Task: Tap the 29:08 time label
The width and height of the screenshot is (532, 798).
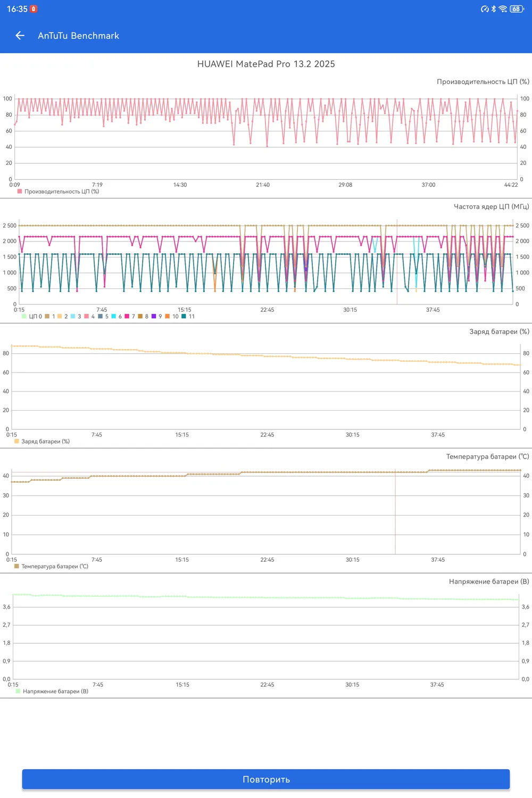Action: [x=345, y=185]
